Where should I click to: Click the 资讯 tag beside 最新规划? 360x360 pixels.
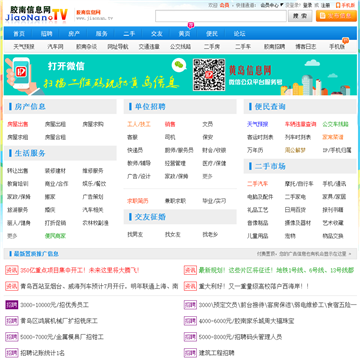click(190, 270)
